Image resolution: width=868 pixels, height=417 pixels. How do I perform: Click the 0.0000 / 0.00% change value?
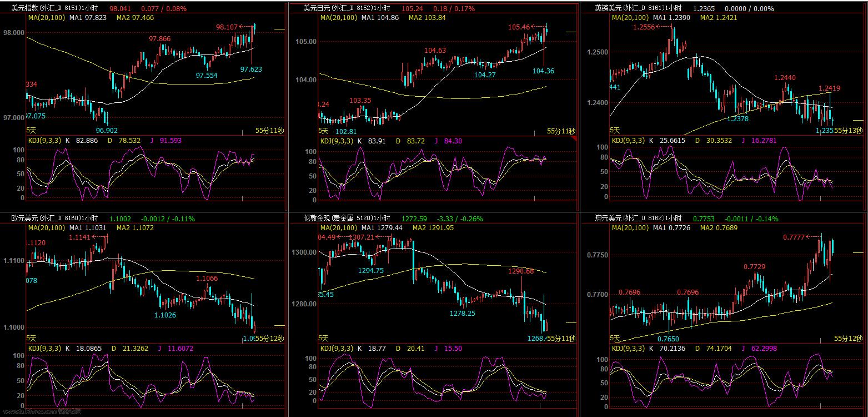pyautogui.click(x=750, y=9)
